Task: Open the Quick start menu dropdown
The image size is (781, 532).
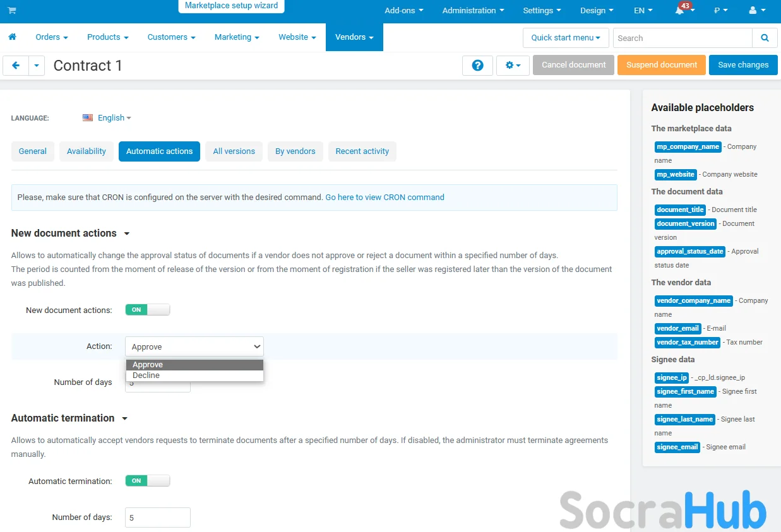Action: tap(566, 38)
